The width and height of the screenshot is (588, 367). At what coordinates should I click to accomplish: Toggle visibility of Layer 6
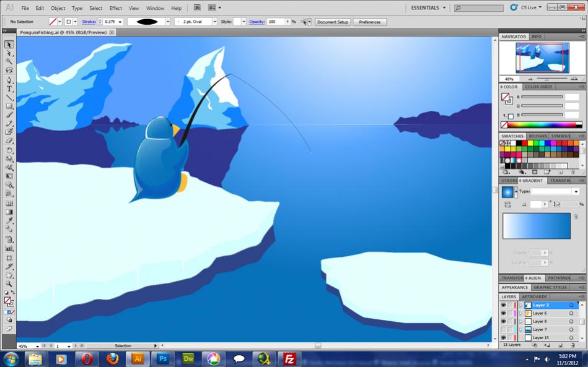[503, 313]
